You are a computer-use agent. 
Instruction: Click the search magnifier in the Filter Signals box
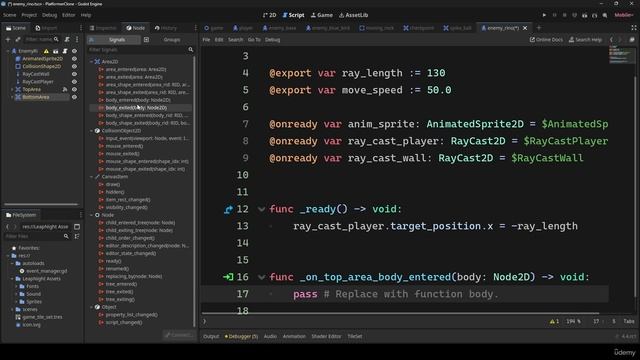(191, 49)
